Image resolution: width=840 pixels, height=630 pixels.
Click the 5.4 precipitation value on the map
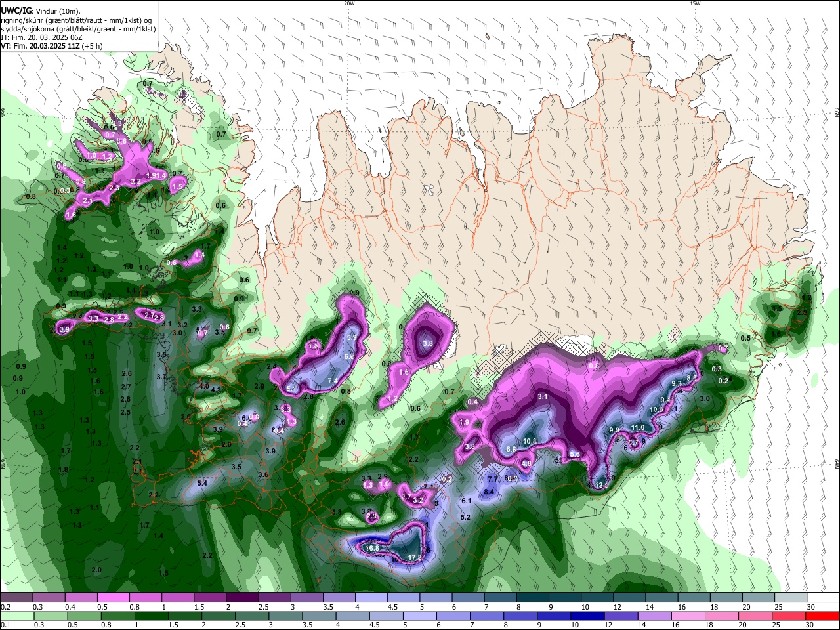pyautogui.click(x=202, y=484)
